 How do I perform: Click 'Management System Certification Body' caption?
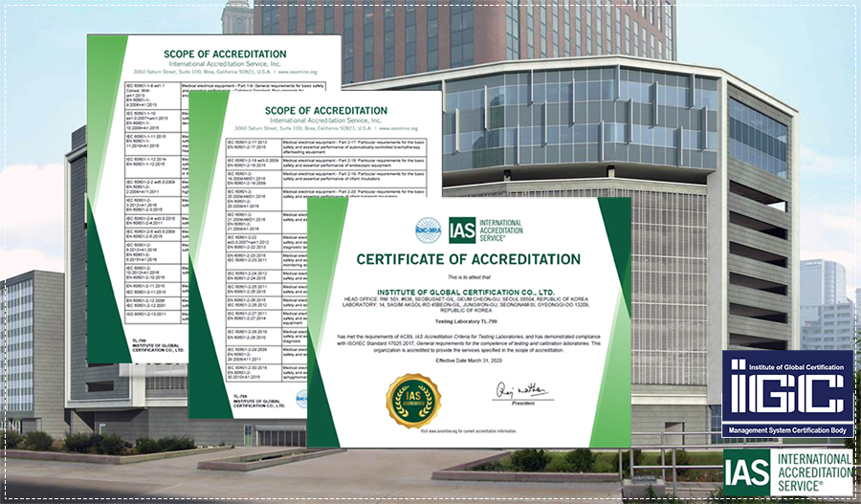pos(787,430)
